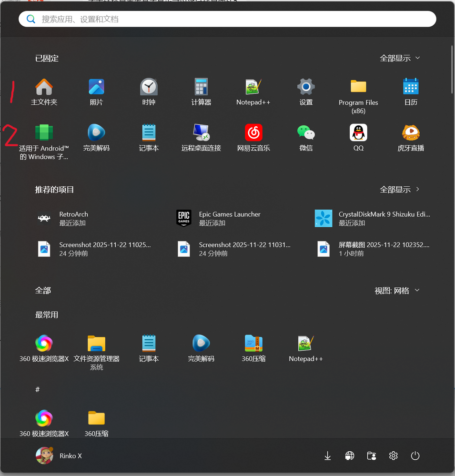This screenshot has height=476, width=455.
Task: Open 360 极速浏览器X under 最常用
Action: [44, 348]
